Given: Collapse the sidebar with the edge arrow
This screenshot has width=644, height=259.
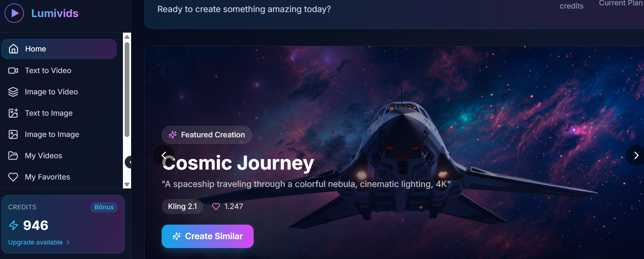Looking at the screenshot, I should click(x=129, y=162).
